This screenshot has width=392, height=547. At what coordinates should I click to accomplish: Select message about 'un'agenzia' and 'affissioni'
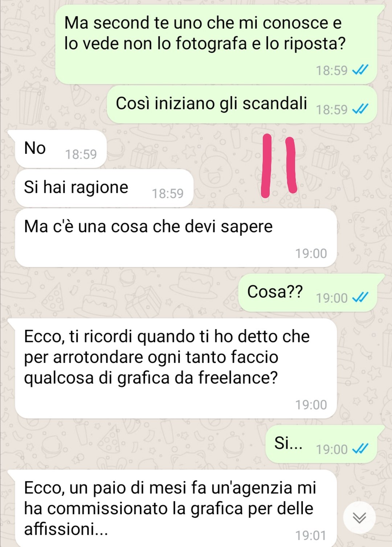coord(172,508)
